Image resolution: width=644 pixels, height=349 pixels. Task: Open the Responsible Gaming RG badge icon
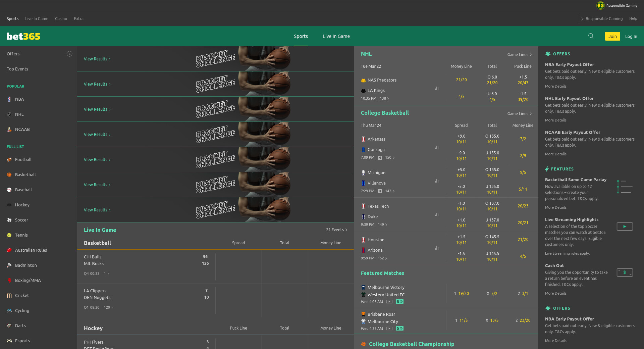click(600, 5)
